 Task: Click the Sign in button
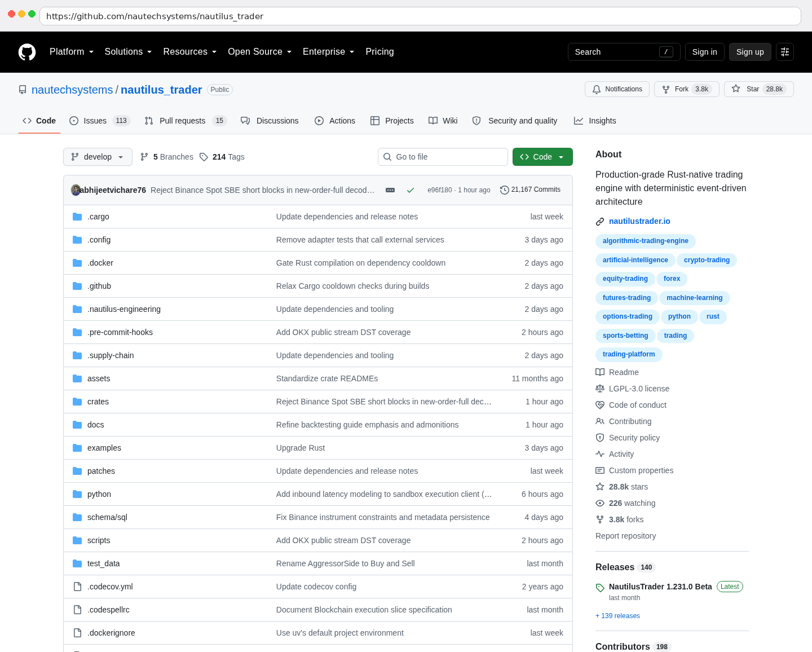704,52
